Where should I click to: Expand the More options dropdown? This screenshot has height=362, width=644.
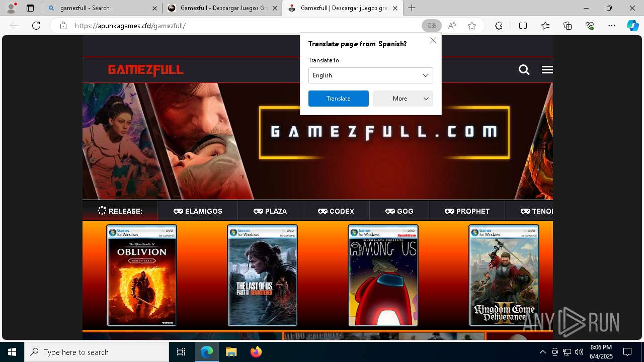pyautogui.click(x=403, y=99)
